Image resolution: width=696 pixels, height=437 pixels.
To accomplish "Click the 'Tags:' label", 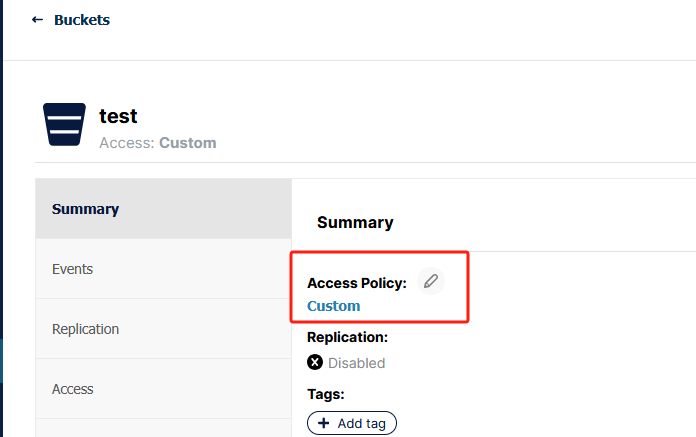I will (x=326, y=394).
